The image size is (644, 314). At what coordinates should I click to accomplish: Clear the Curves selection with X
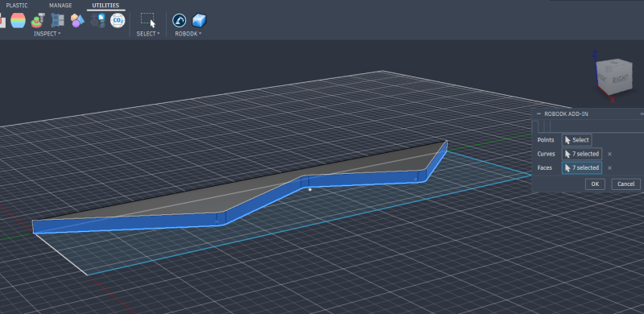click(x=609, y=154)
